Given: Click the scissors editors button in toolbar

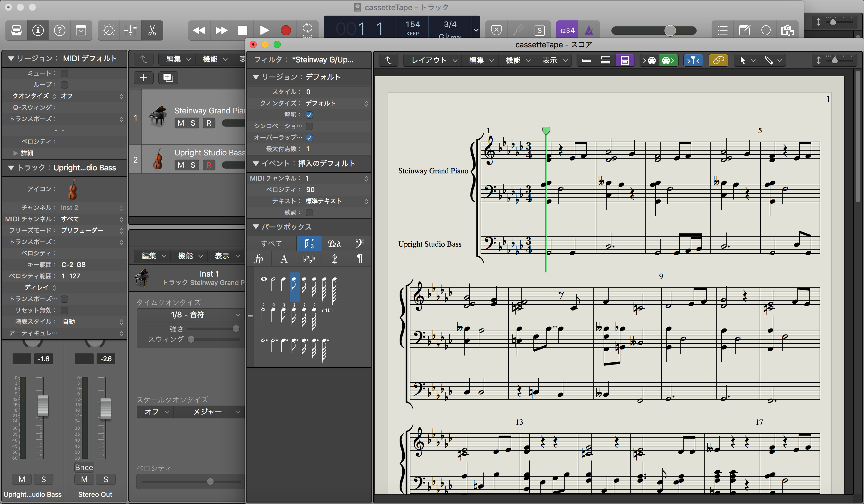Looking at the screenshot, I should pyautogui.click(x=152, y=31).
